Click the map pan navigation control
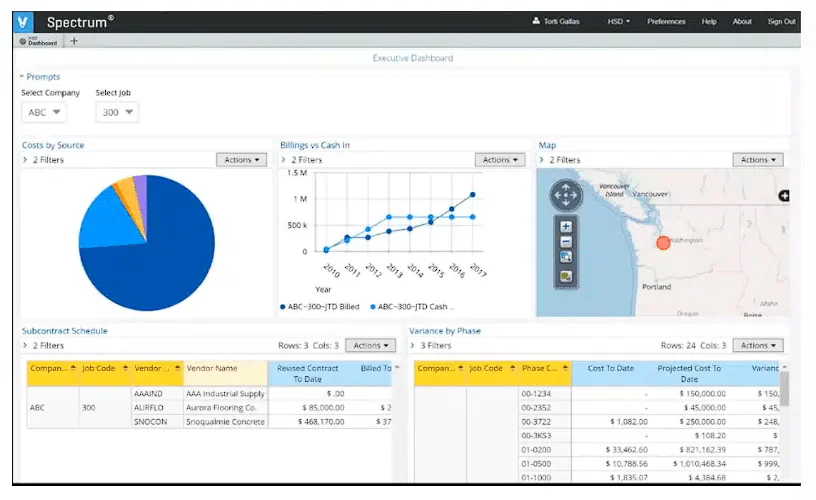 566,195
